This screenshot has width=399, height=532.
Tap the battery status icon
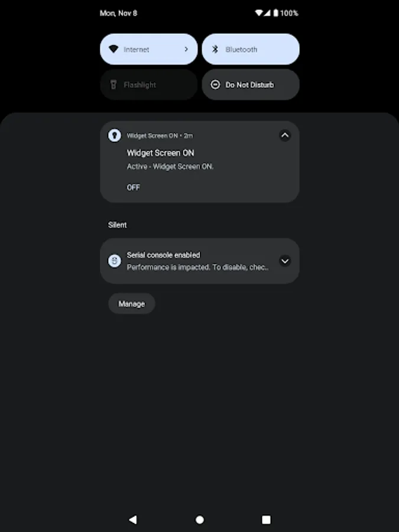pos(275,13)
